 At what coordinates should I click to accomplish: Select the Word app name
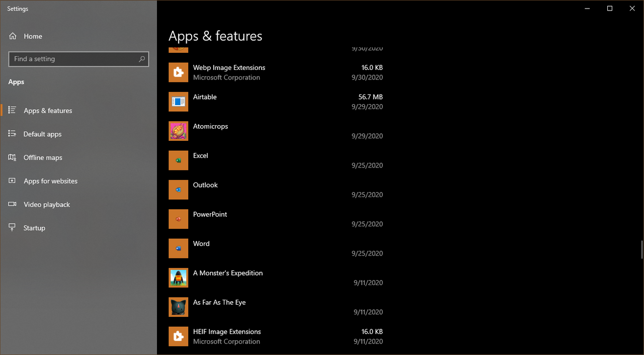[x=201, y=243]
